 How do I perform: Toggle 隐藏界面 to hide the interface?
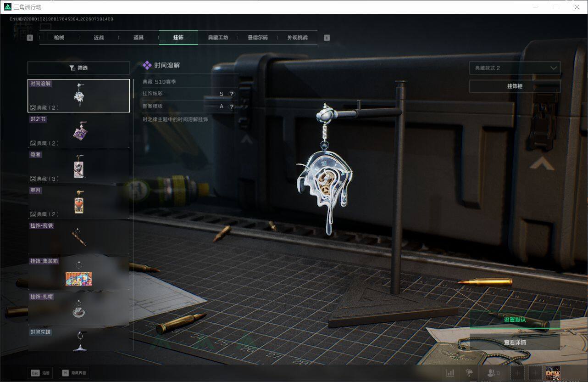(74, 373)
